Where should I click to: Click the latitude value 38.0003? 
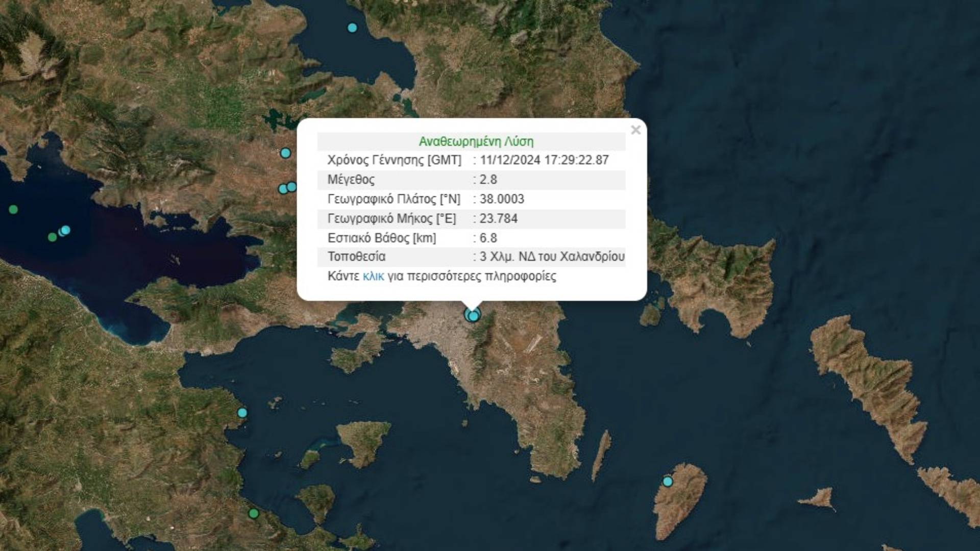[x=502, y=199]
